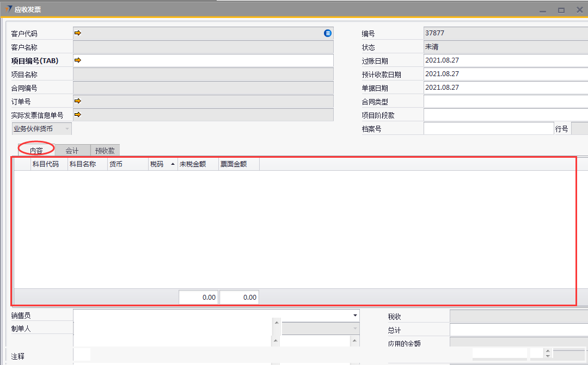Sort by the 税码 column arrow
This screenshot has height=365, width=588.
tap(173, 164)
